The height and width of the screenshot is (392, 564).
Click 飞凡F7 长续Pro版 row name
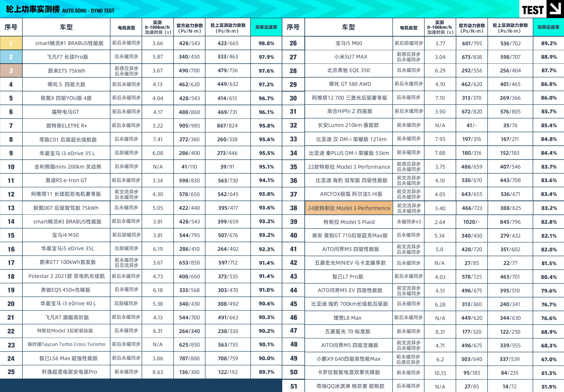pyautogui.click(x=67, y=57)
